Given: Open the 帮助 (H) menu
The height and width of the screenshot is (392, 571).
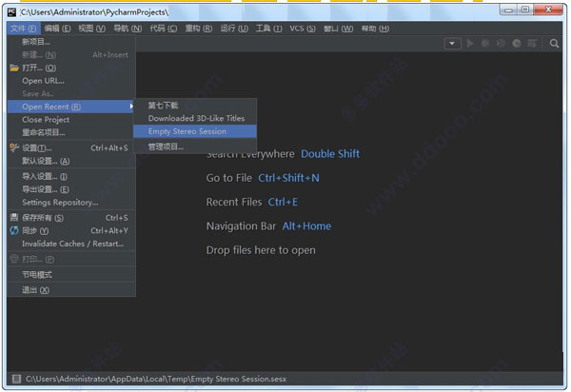Looking at the screenshot, I should coord(375,29).
